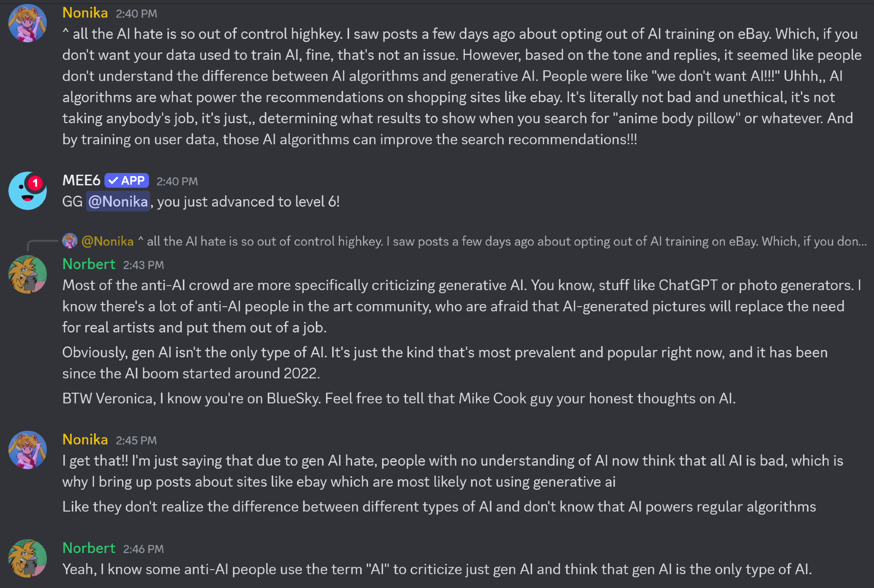Click the Nonika username on the 2:45 PM message
Image resolution: width=874 pixels, height=588 pixels.
click(85, 440)
